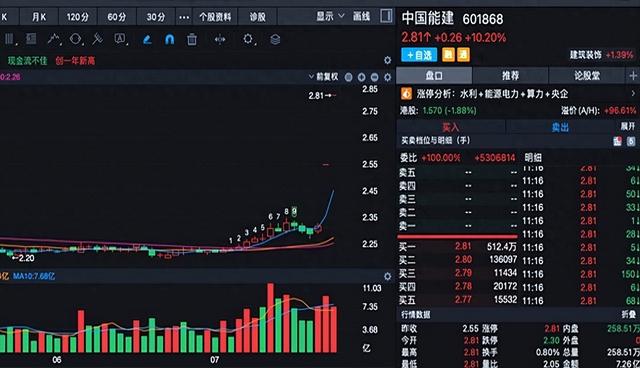Collapse 行情数据 with 折叠
The image size is (640, 368).
pos(629,315)
